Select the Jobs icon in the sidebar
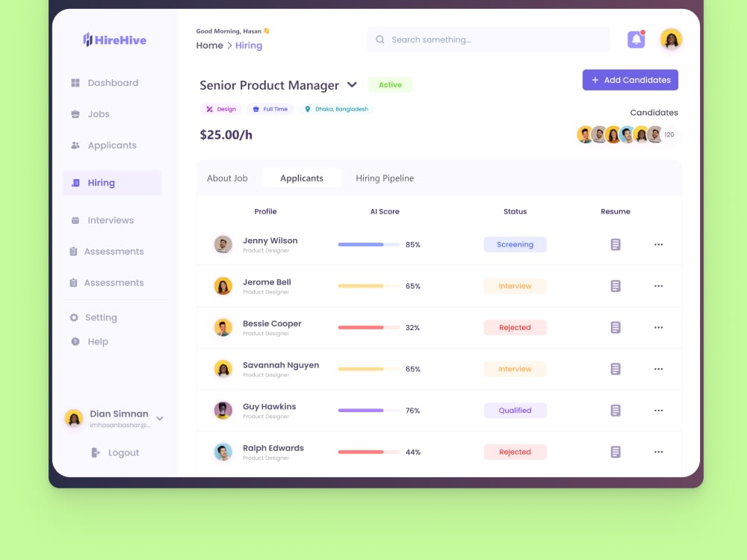Viewport: 747px width, 560px height. 75,114
